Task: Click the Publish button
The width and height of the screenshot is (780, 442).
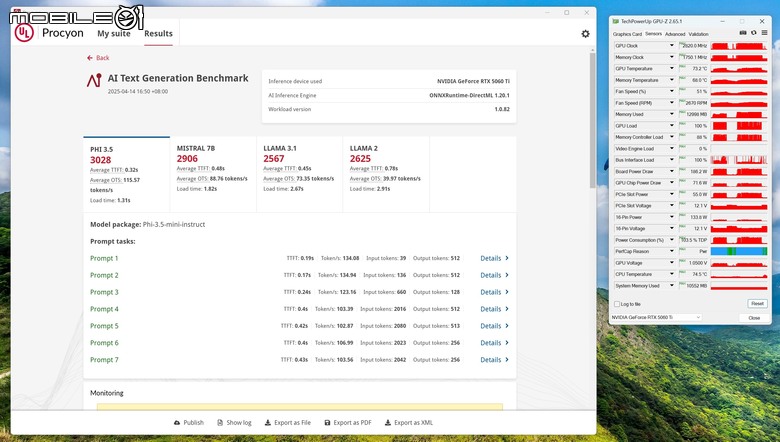Action: pos(189,423)
